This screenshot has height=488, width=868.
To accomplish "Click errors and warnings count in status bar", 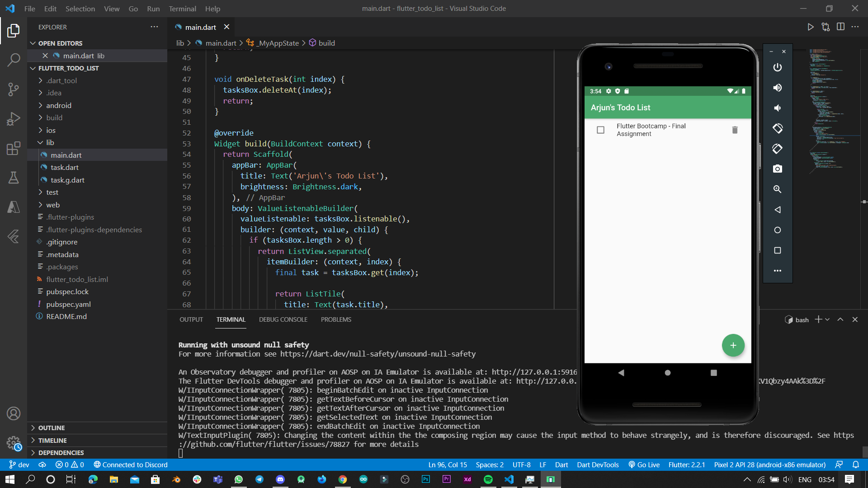I will coord(70,465).
